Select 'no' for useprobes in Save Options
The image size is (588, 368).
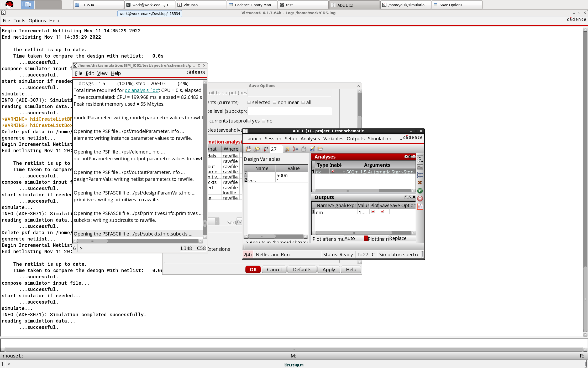click(264, 121)
